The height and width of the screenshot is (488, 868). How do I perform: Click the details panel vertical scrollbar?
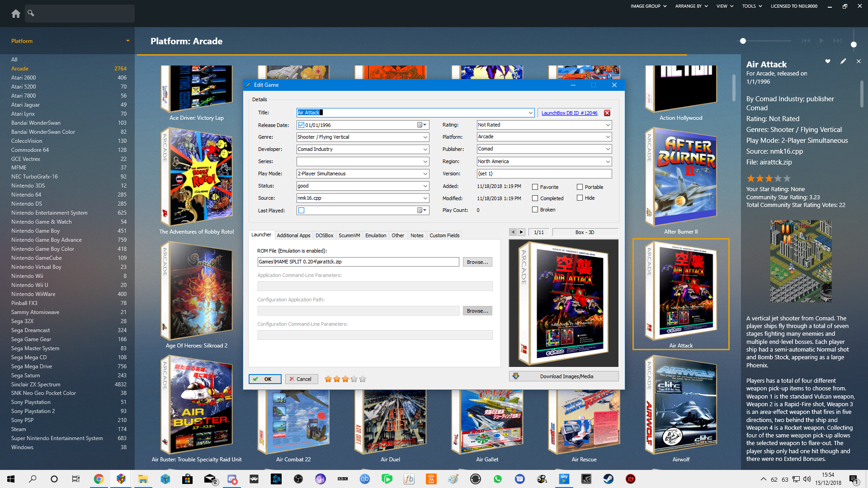(862, 94)
